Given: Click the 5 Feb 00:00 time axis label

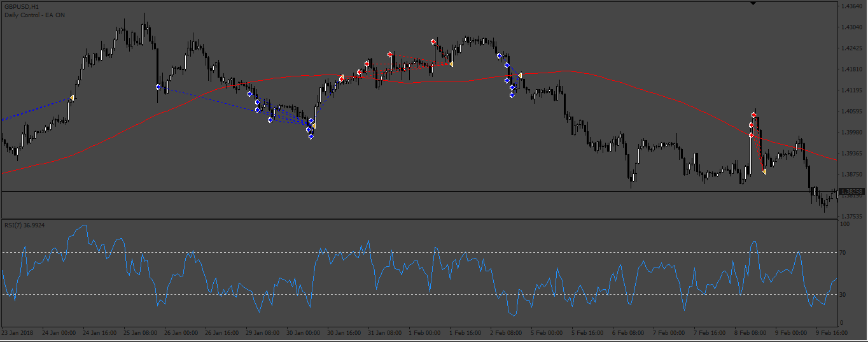Looking at the screenshot, I should pyautogui.click(x=547, y=332).
